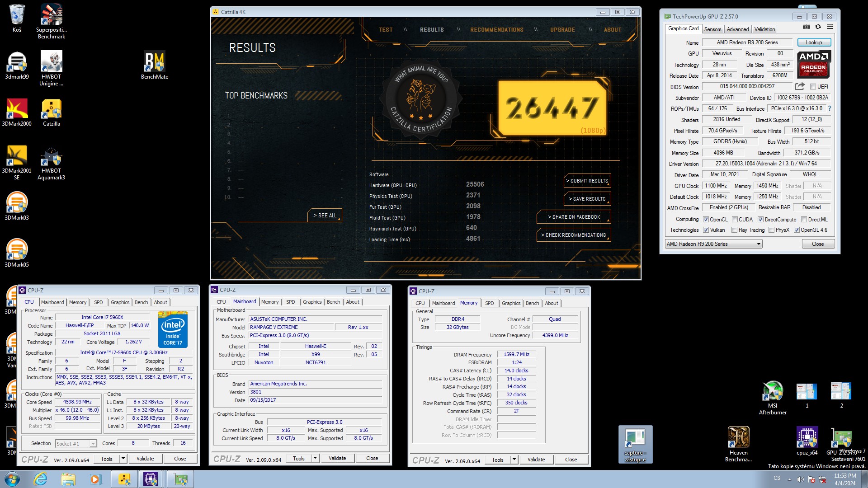This screenshot has height=488, width=868.
Task: Switch to the Validation tab in GPU-Z
Action: (x=764, y=29)
